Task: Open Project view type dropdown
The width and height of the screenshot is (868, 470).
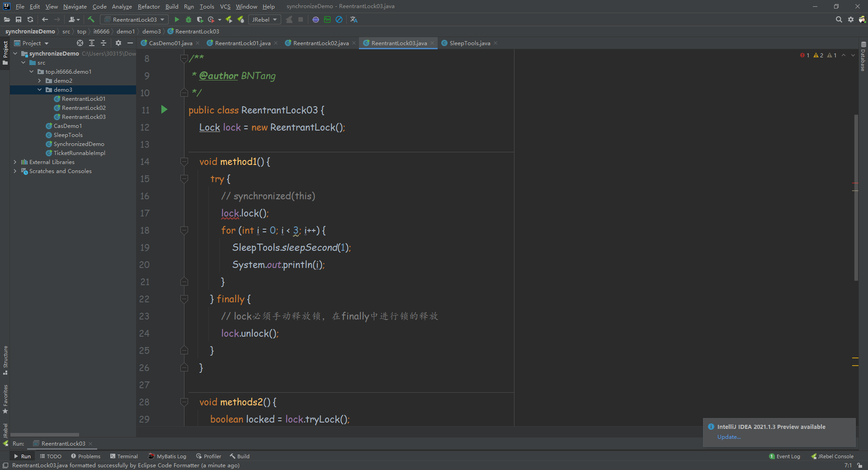Action: click(31, 43)
